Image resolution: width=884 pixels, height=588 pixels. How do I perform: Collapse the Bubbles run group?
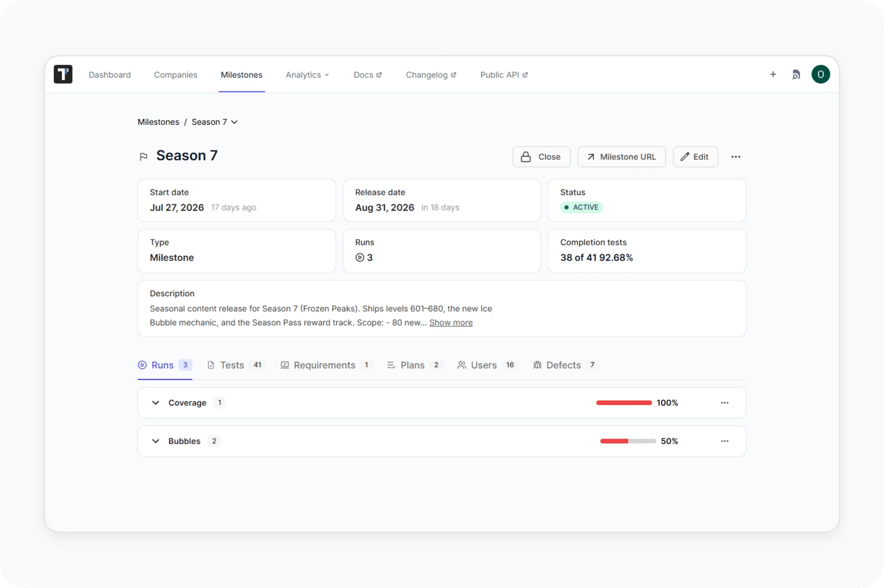pos(156,441)
